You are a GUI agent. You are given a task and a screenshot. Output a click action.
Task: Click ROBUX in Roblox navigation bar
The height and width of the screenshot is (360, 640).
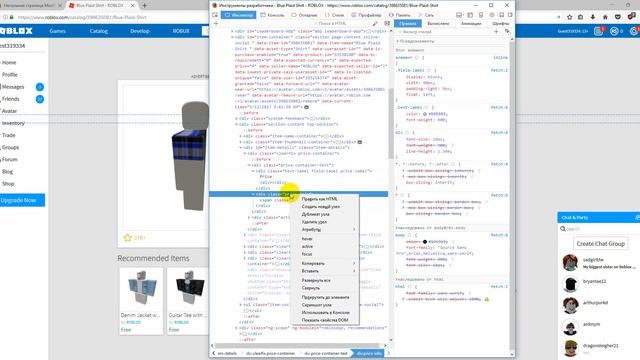(x=181, y=31)
